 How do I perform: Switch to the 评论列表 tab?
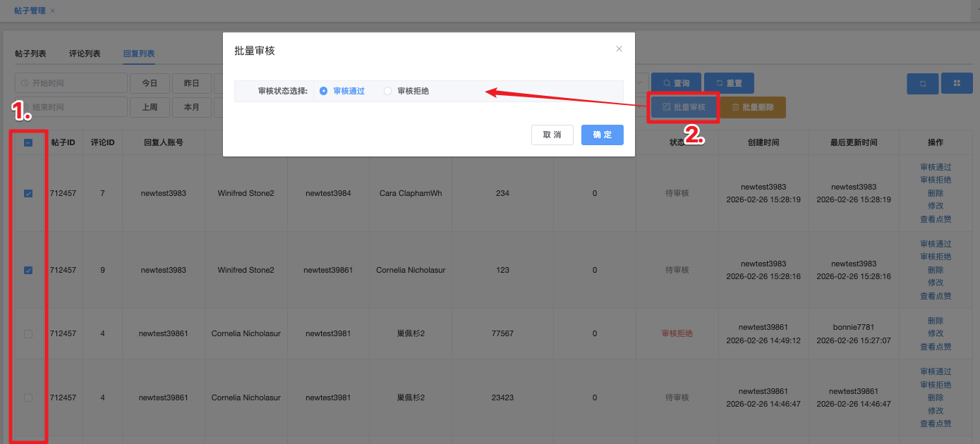click(x=85, y=54)
